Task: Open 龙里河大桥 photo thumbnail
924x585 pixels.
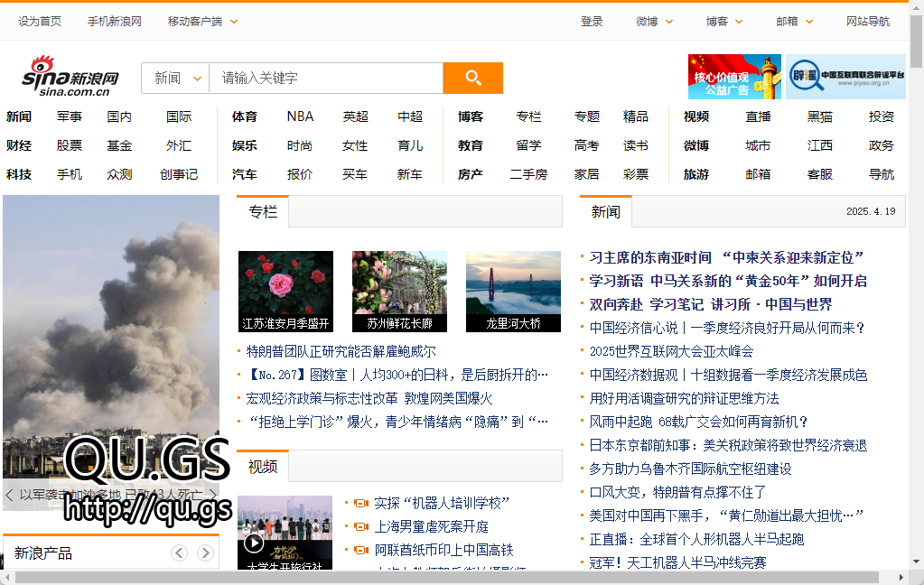Action: (513, 292)
